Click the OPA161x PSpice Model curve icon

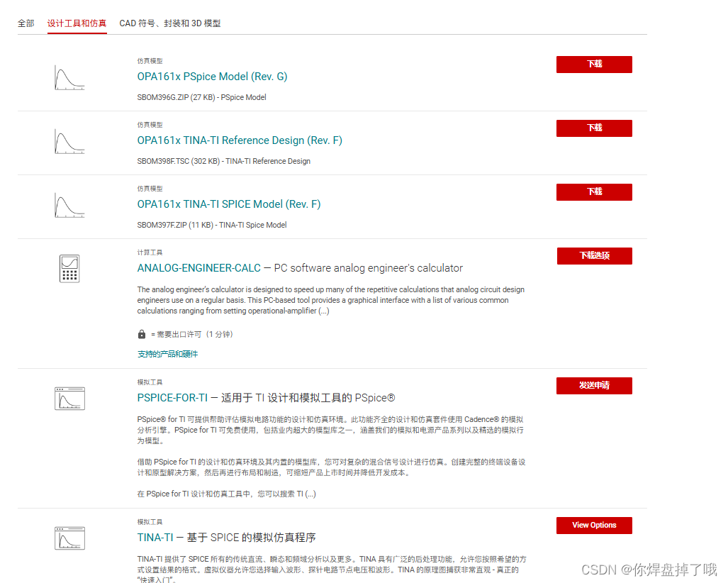click(x=69, y=77)
